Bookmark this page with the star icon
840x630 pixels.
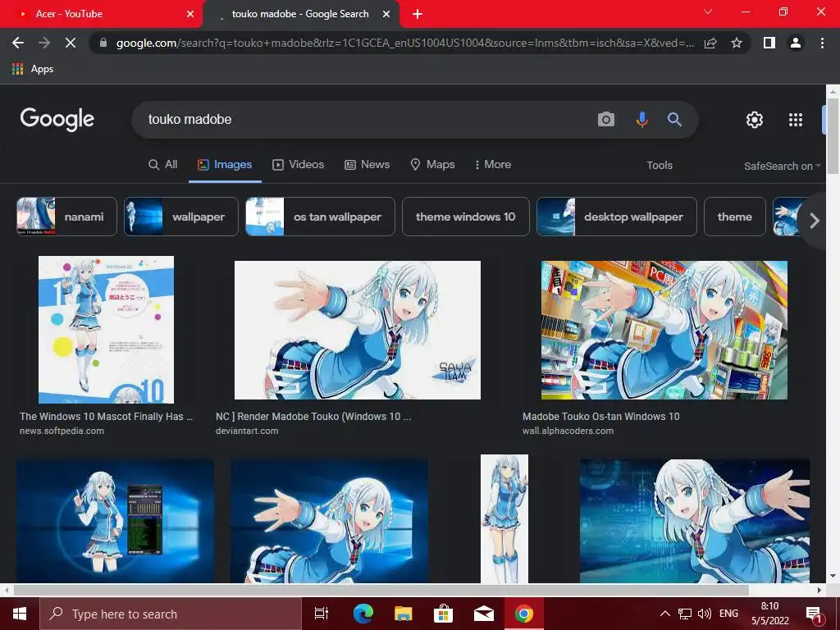click(x=737, y=43)
